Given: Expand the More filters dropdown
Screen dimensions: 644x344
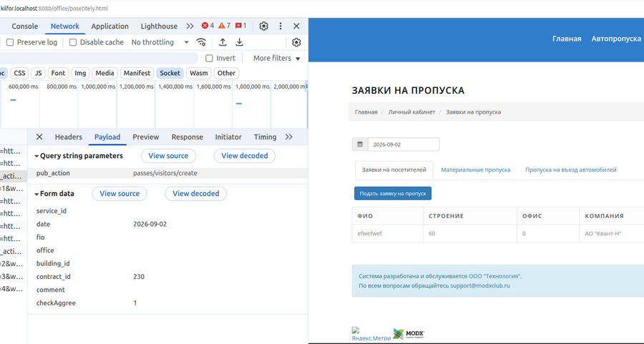Looking at the screenshot, I should point(276,59).
